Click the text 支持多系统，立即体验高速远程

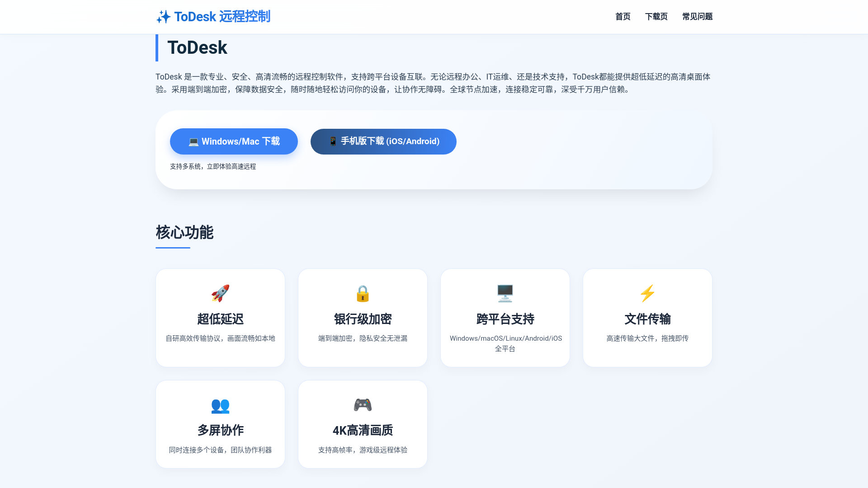[213, 166]
